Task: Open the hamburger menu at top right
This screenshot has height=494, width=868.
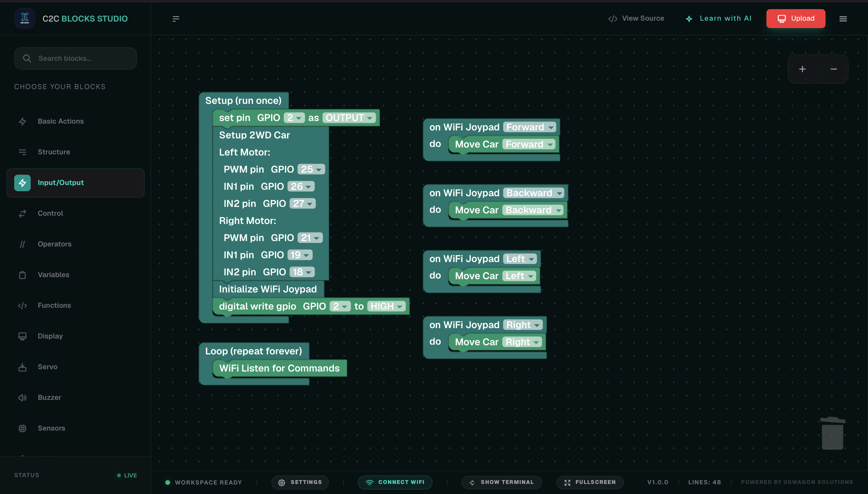Action: 843,19
